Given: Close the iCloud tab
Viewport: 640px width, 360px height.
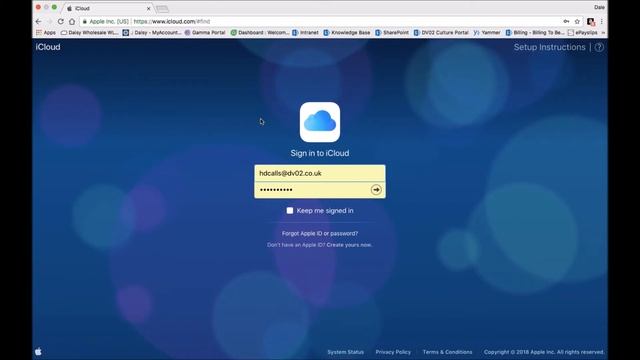Looking at the screenshot, I should pyautogui.click(x=149, y=8).
